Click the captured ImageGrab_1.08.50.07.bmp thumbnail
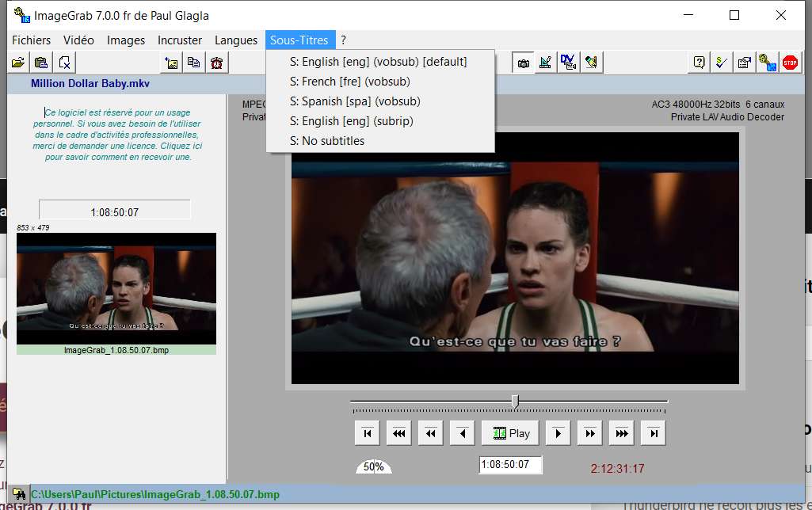Viewport: 812px width, 510px height. (116, 282)
